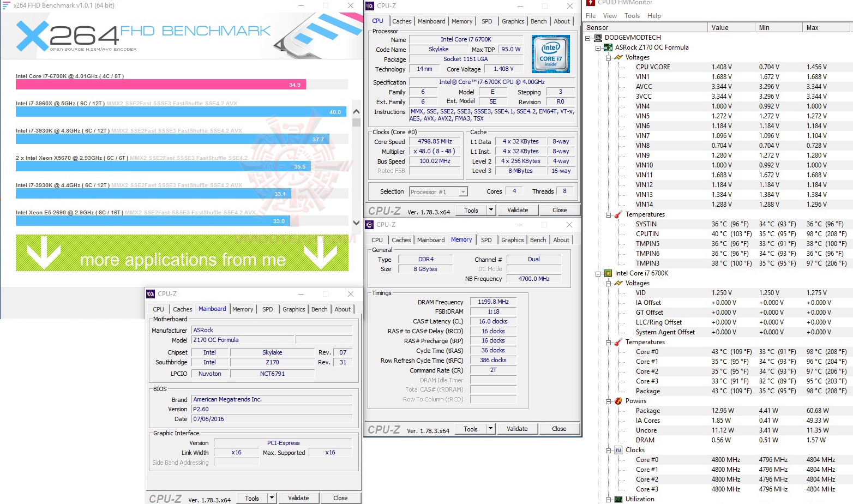
Task: Click Validate in the CPU-Z Mainboard window
Action: click(298, 497)
